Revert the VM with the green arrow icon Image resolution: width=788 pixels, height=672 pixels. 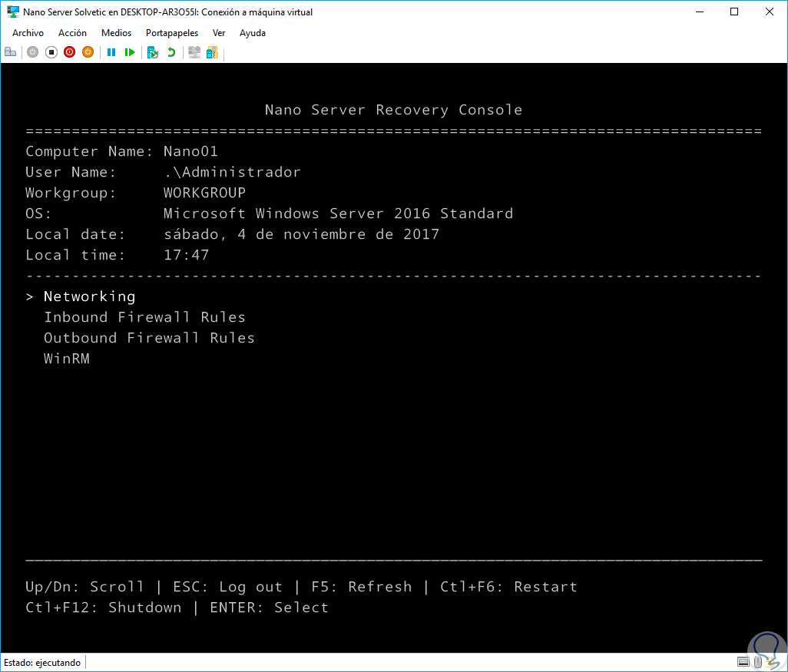point(171,51)
